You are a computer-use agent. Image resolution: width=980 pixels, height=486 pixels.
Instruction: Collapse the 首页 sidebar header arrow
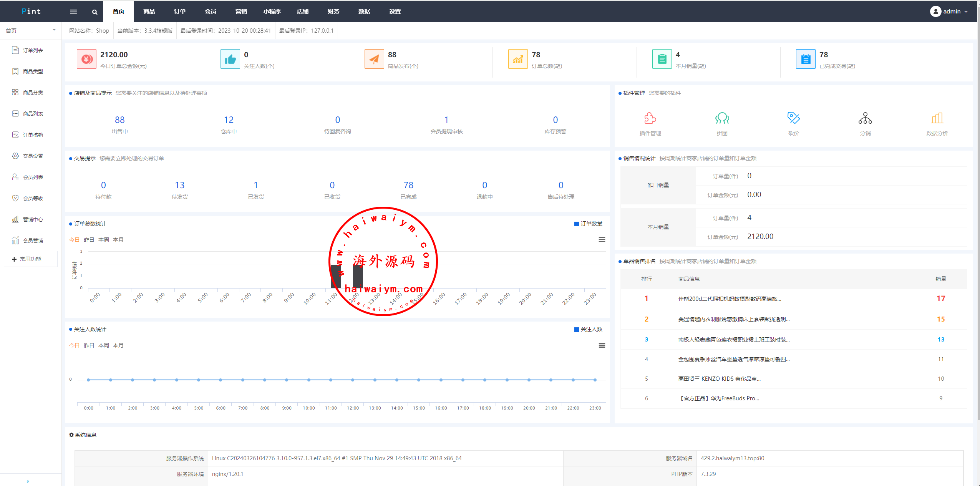(54, 30)
